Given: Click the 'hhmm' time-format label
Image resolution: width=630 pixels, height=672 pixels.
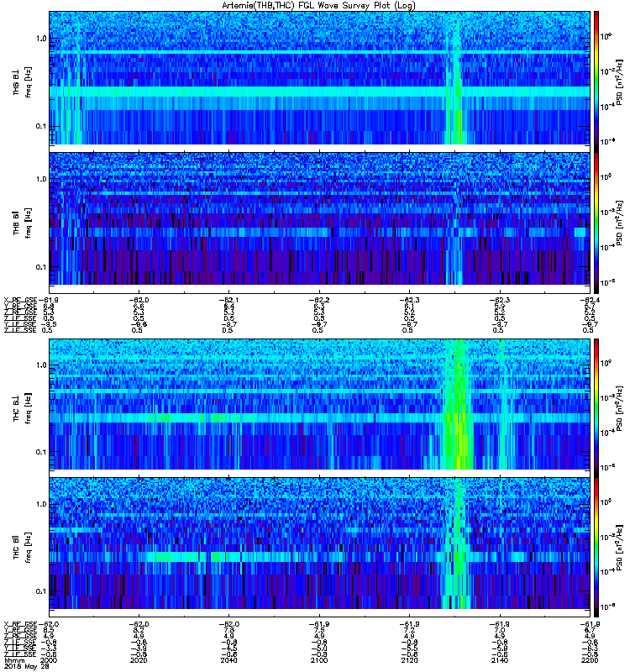Looking at the screenshot, I should pyautogui.click(x=14, y=661).
